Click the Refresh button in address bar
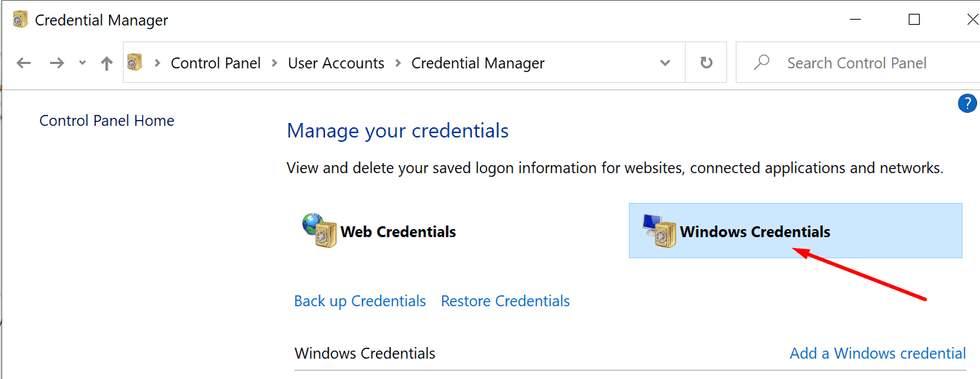The width and height of the screenshot is (980, 379). 706,63
